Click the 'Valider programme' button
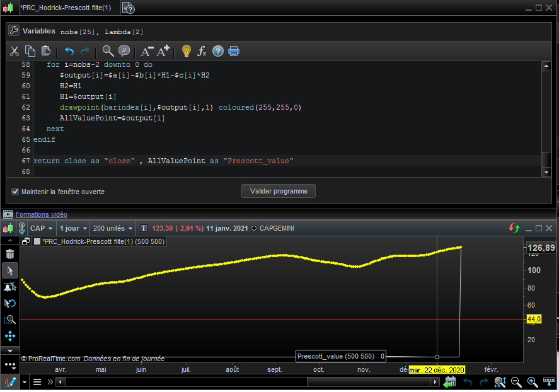 coord(279,191)
